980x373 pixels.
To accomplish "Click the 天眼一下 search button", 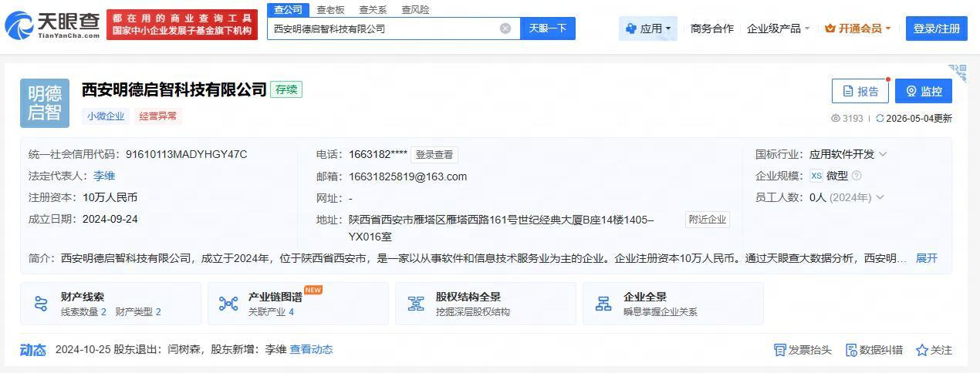I will (548, 29).
